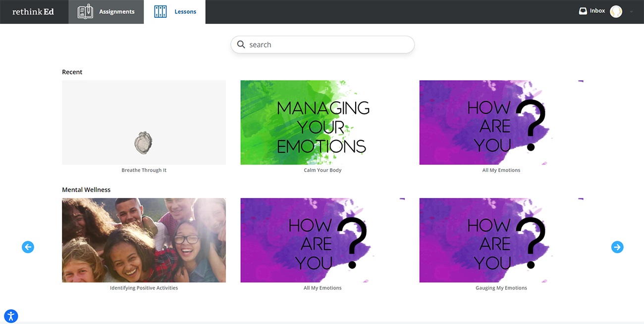Switch to the Lessons tab
Screen dimensions: 644x324
tap(175, 12)
